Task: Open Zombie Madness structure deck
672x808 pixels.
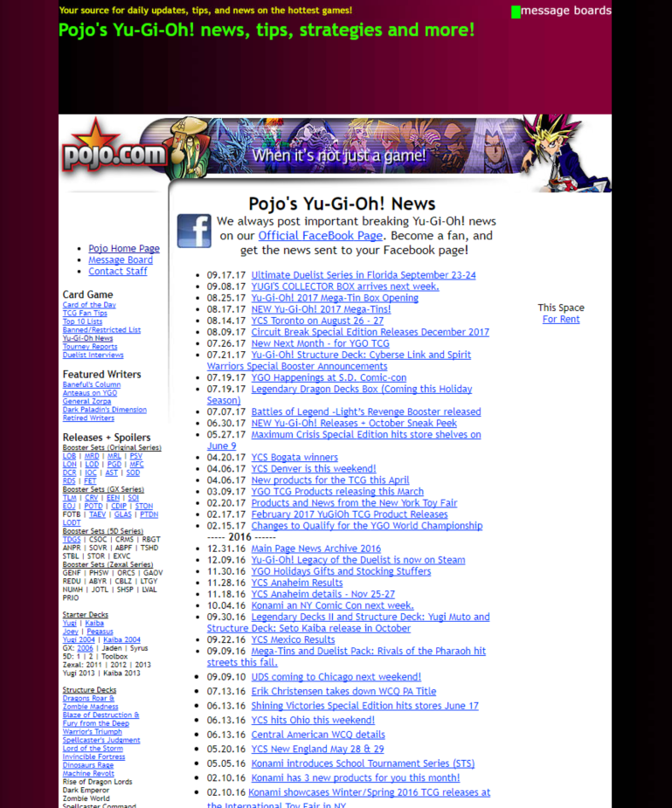Action: click(x=90, y=707)
